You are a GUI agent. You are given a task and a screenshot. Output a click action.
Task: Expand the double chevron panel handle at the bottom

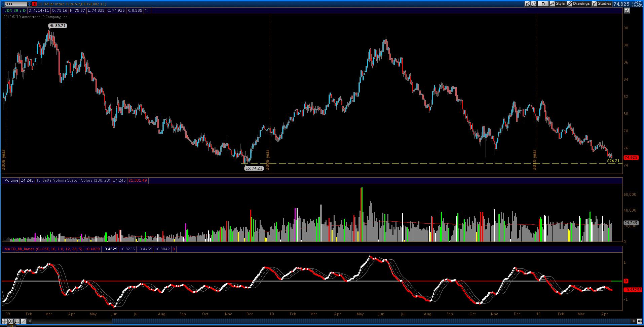(11, 325)
